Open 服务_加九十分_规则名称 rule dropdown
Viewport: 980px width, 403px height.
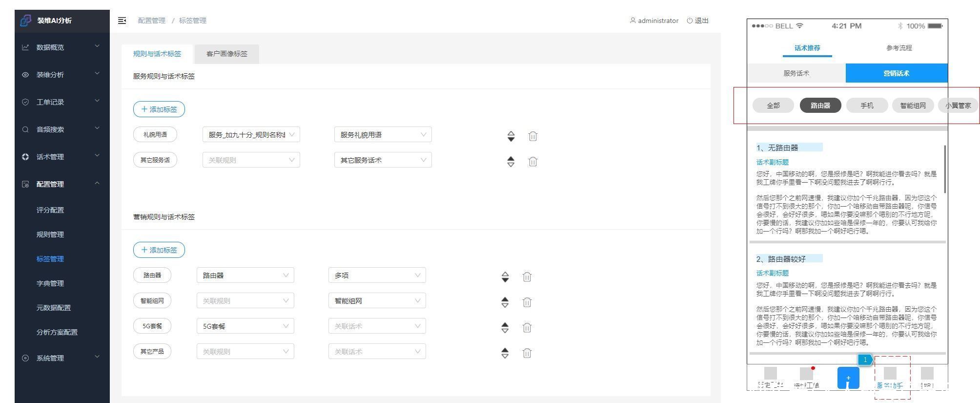coord(251,135)
